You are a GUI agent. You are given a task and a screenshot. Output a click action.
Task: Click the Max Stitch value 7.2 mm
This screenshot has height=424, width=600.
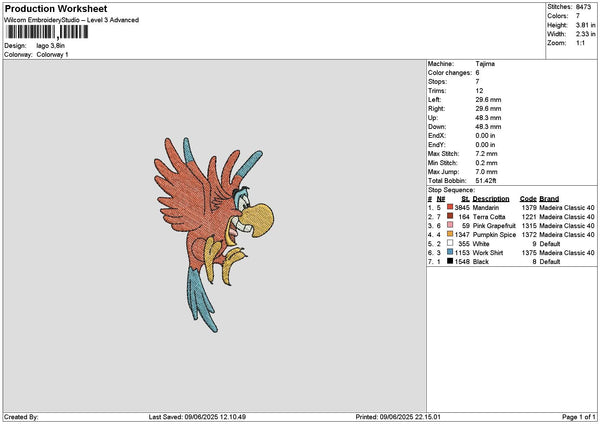(x=487, y=154)
